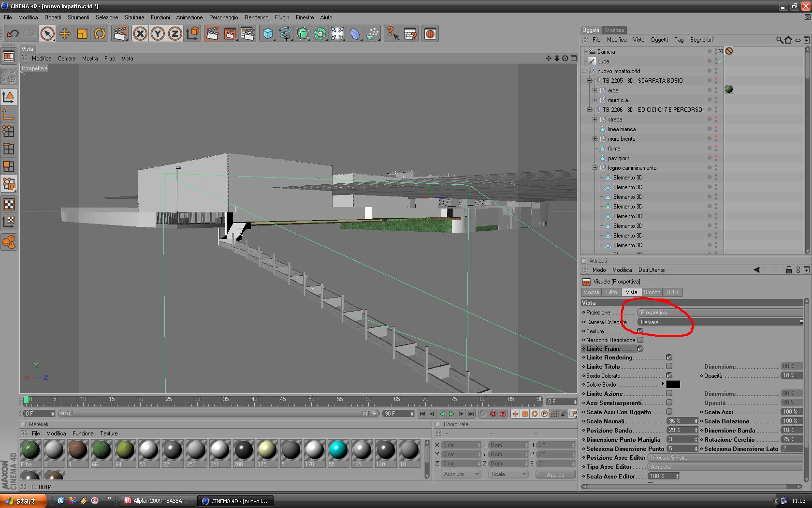Toggle the X axis lock icon
The width and height of the screenshot is (812, 508).
(x=140, y=33)
